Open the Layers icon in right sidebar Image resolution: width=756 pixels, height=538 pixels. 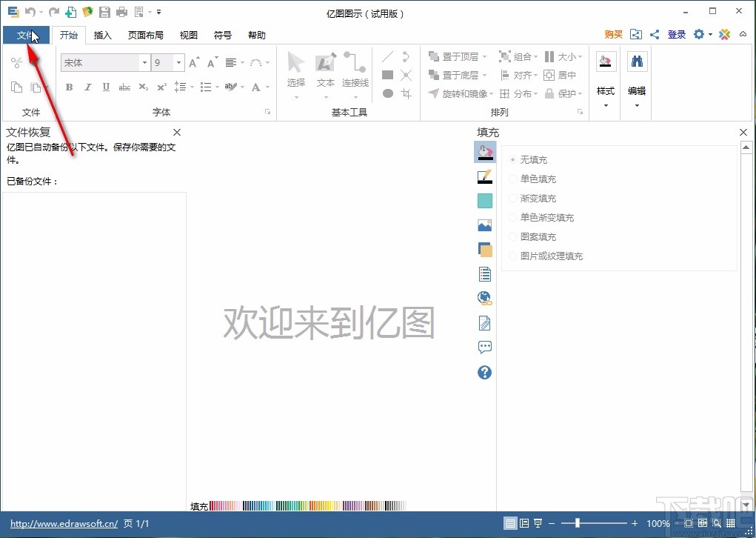point(484,250)
